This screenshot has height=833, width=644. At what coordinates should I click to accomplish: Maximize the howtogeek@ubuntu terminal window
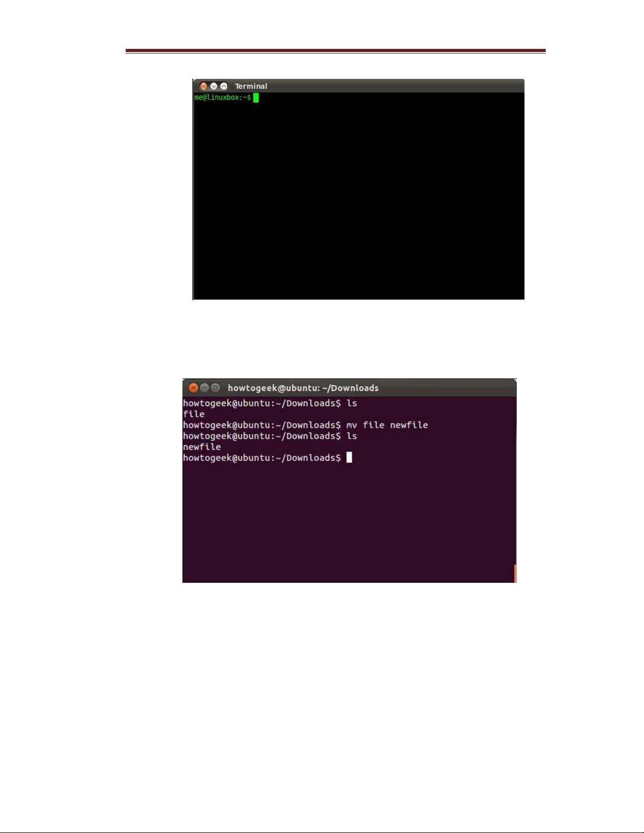216,388
